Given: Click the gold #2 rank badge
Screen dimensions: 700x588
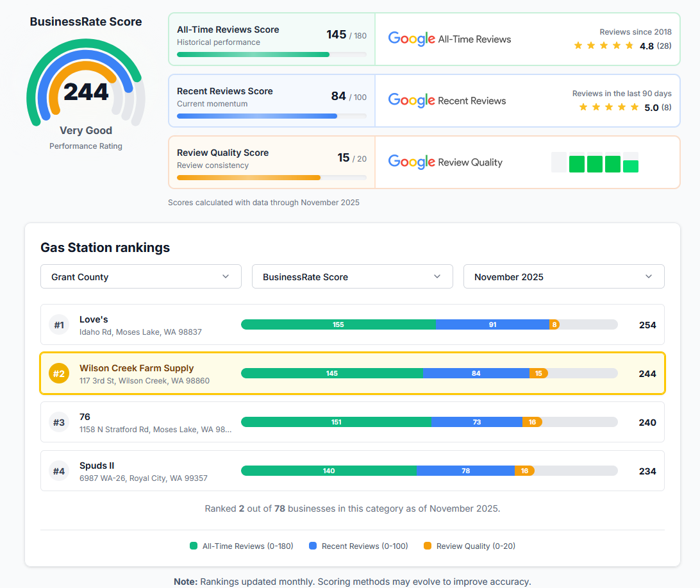Looking at the screenshot, I should [59, 374].
